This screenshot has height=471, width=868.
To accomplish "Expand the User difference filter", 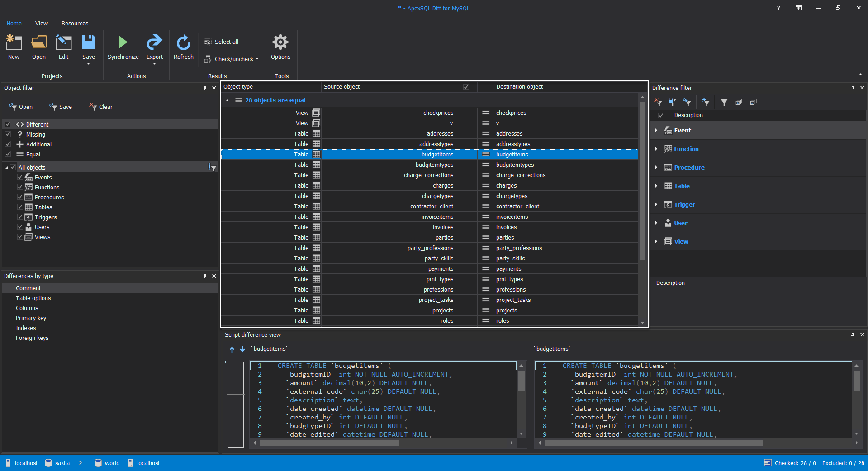I will point(656,223).
